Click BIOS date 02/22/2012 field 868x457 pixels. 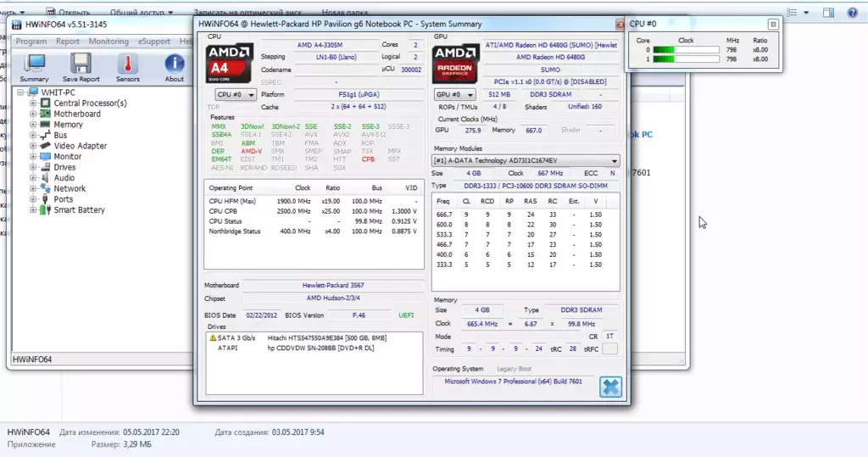(x=261, y=315)
